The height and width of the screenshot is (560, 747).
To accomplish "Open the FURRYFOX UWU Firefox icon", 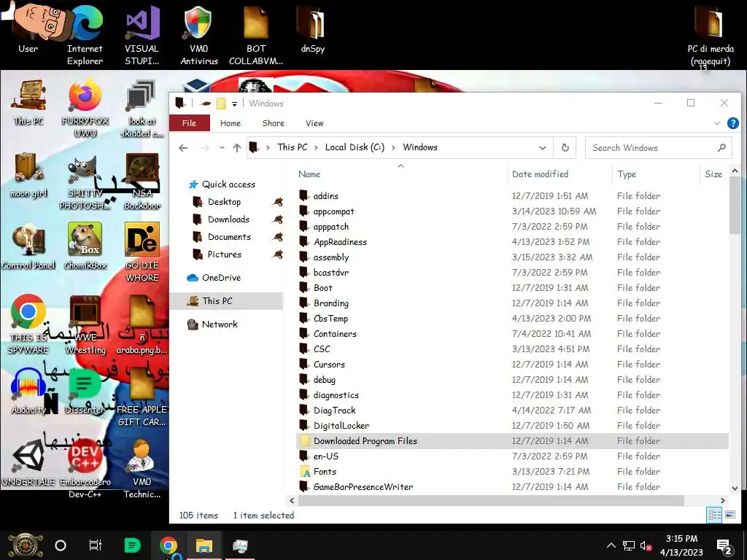I will tap(85, 108).
